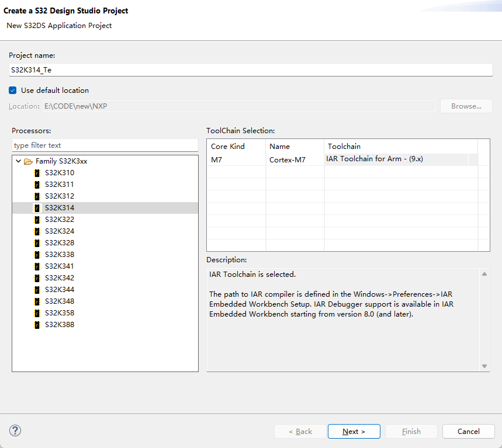Uncheck the Use default location checkbox
This screenshot has width=502, height=448.
(13, 91)
